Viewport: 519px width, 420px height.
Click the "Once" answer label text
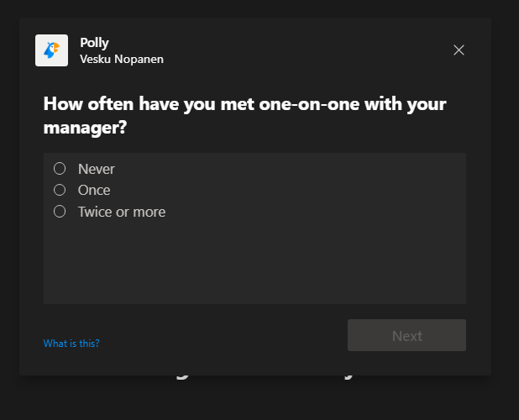(x=94, y=190)
